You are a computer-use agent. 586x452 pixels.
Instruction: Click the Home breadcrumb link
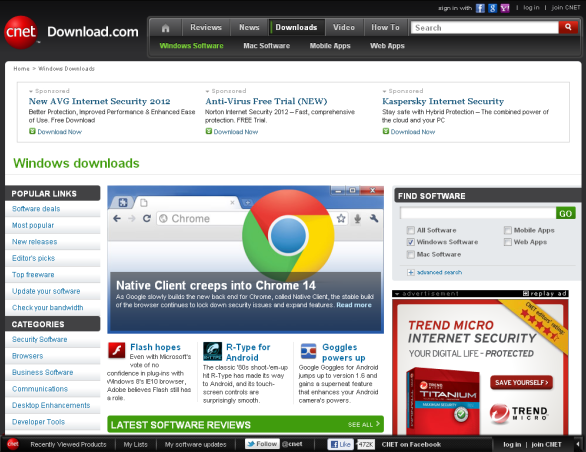click(x=21, y=69)
